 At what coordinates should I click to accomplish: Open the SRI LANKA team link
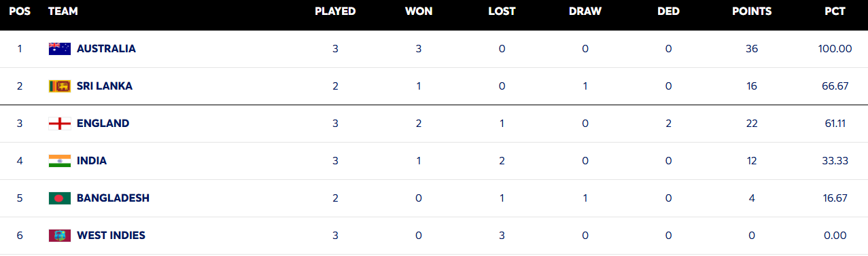tap(105, 86)
